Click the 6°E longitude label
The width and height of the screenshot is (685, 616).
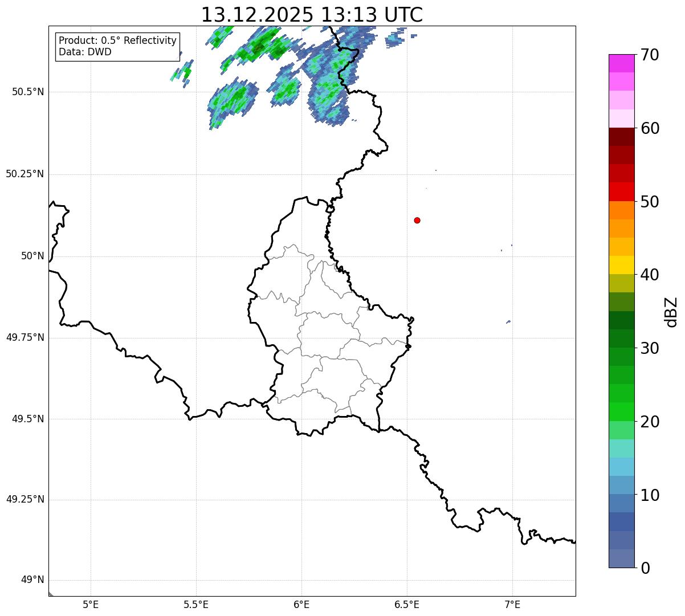point(301,605)
